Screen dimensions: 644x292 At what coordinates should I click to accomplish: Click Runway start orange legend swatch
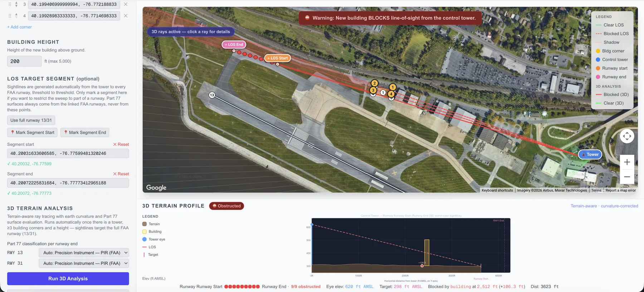(598, 68)
